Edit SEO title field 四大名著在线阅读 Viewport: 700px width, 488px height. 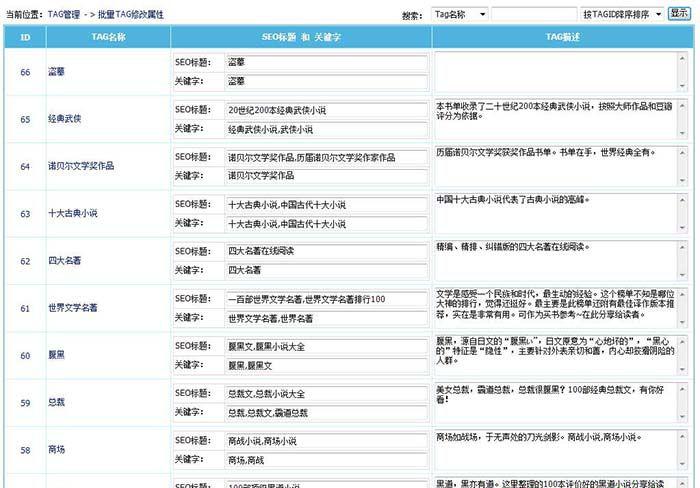point(327,252)
